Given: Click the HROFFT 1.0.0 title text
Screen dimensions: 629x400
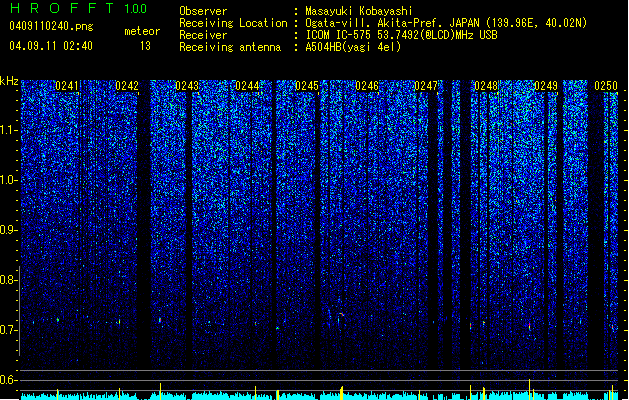Looking at the screenshot, I should tap(79, 8).
